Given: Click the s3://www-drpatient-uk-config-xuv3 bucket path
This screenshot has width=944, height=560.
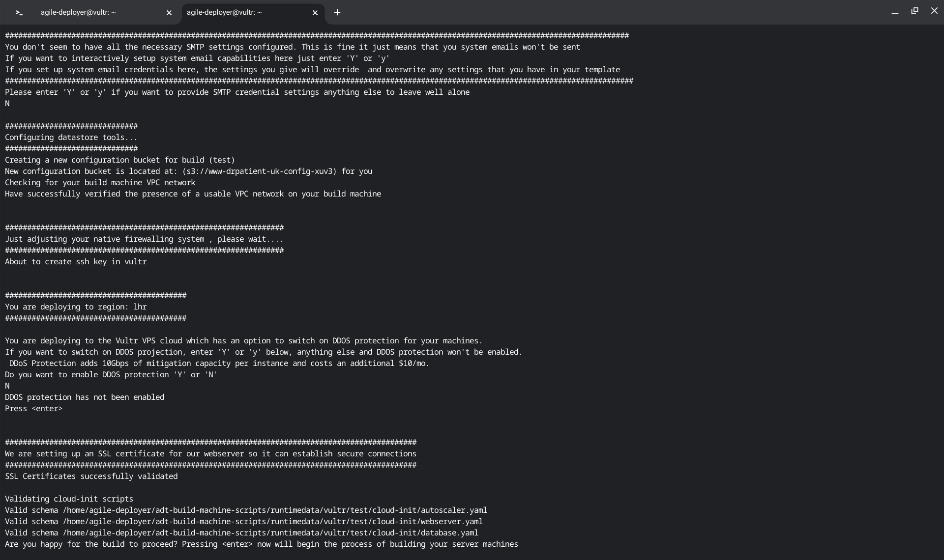Looking at the screenshot, I should (260, 171).
